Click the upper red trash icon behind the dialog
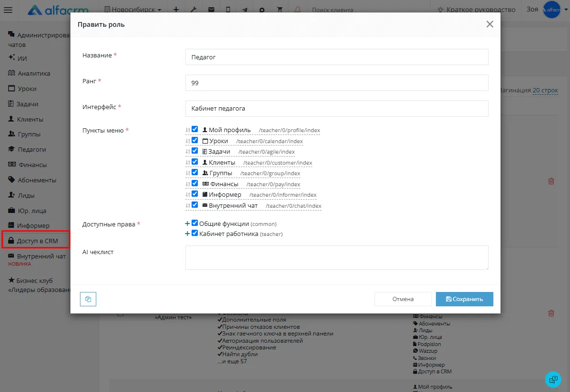The width and height of the screenshot is (570, 392). pos(551,181)
